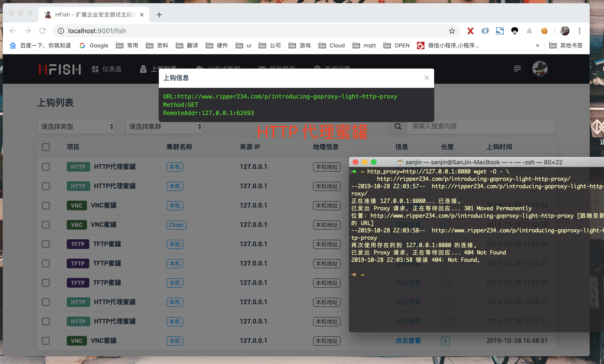The width and height of the screenshot is (604, 364).
Task: Toggle the select-all checkbox in table header
Action: (x=46, y=147)
